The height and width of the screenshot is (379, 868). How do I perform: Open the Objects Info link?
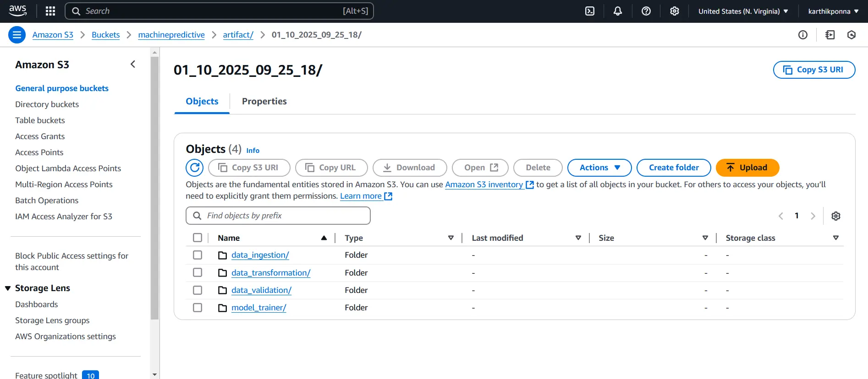[x=253, y=151]
